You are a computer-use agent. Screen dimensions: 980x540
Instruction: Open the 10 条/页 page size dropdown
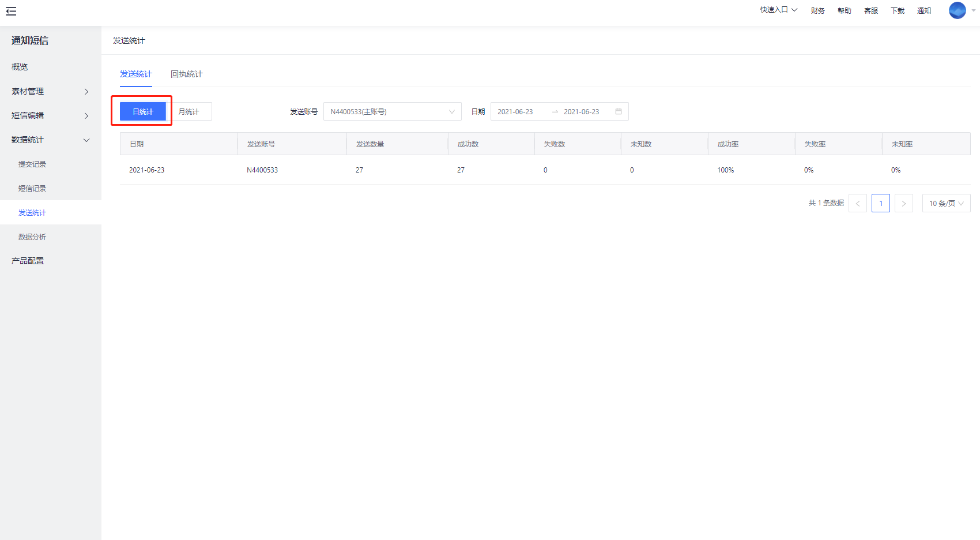[946, 203]
